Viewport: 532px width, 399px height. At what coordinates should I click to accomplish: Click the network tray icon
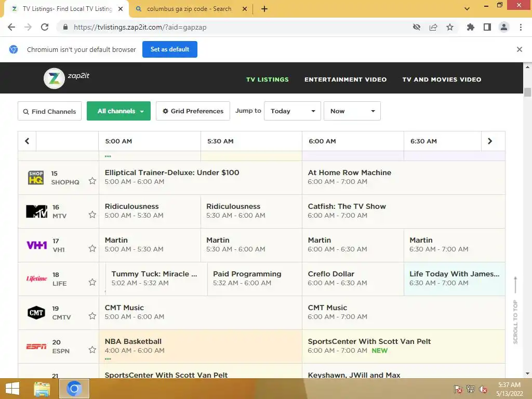pos(471,389)
